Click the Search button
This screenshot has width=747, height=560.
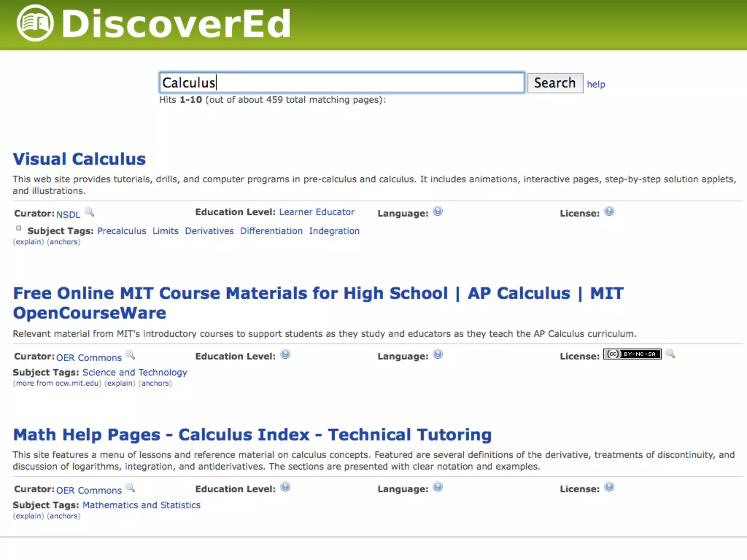click(555, 83)
